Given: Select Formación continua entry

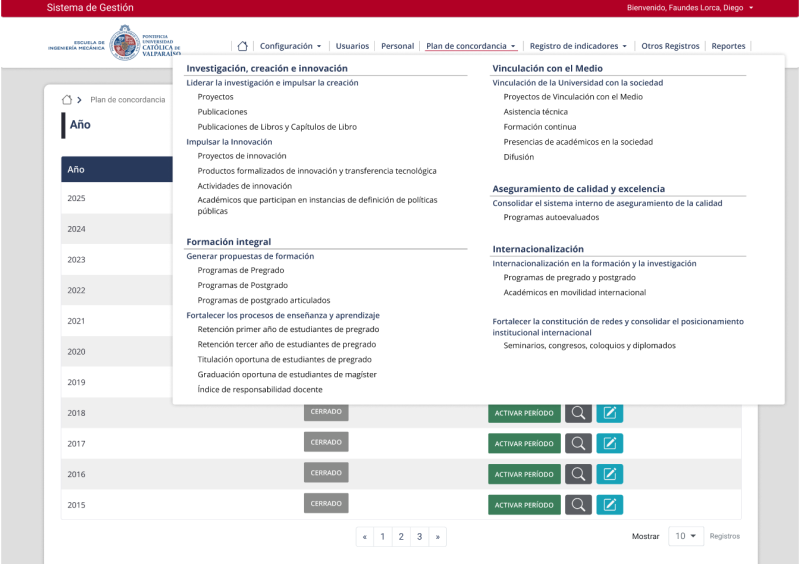Looking at the screenshot, I should [x=540, y=127].
